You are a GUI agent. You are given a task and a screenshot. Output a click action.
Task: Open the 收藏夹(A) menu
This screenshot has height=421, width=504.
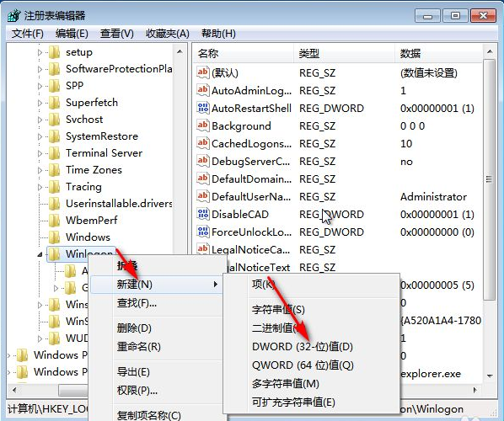coord(168,34)
